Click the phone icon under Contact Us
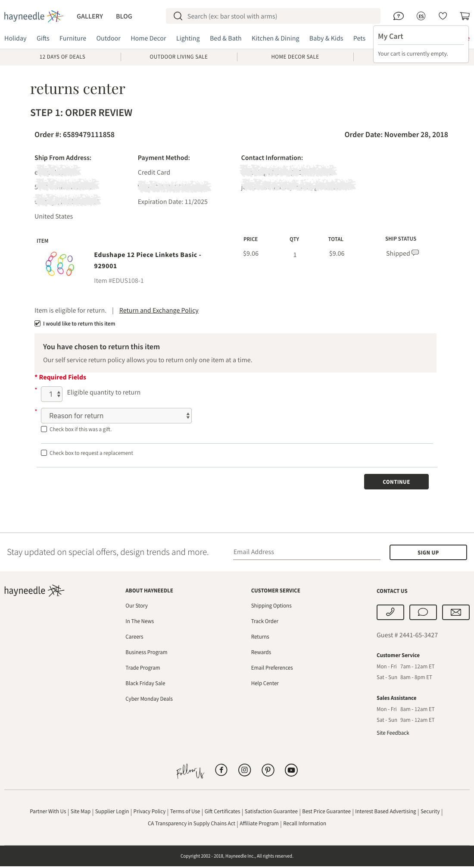This screenshot has width=474, height=868. 390,612
